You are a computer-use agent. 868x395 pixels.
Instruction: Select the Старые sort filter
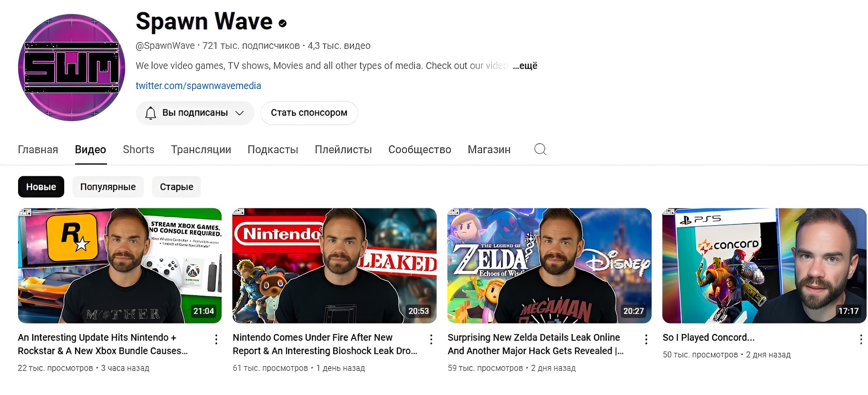click(x=176, y=187)
